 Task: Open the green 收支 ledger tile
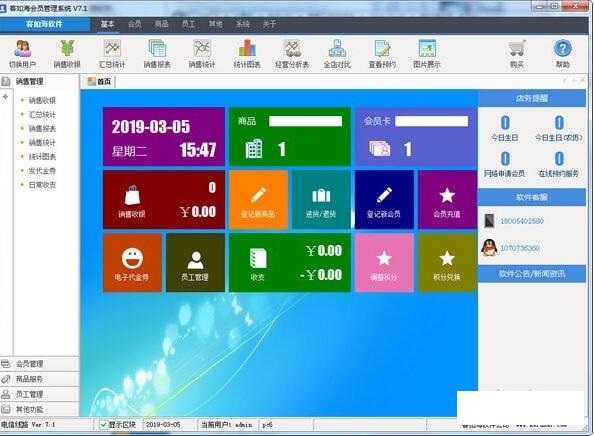click(x=290, y=263)
